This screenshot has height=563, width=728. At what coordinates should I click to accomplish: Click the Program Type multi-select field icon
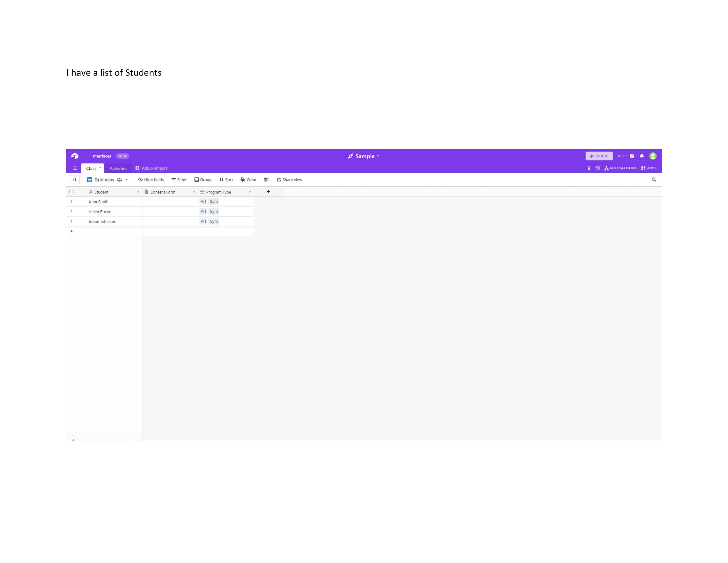[202, 192]
